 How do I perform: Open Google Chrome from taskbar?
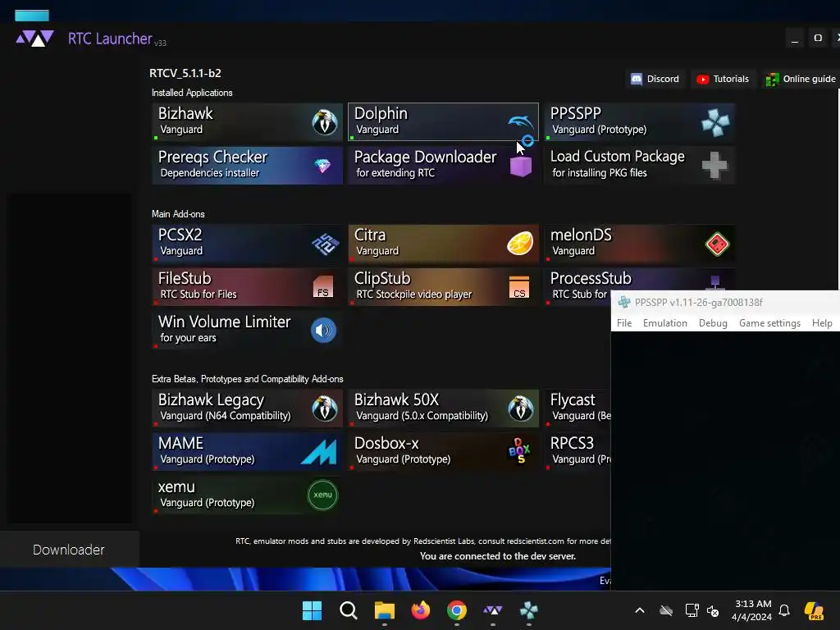[456, 610]
